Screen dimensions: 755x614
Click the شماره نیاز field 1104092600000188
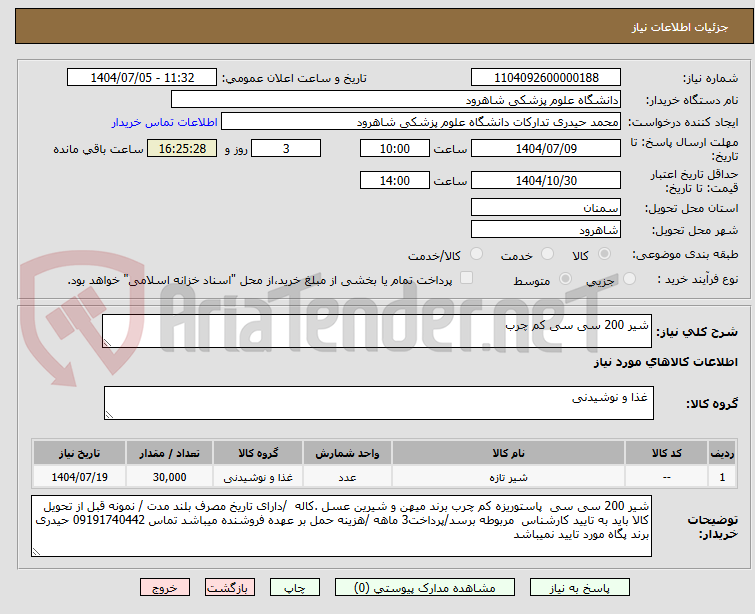click(x=546, y=78)
